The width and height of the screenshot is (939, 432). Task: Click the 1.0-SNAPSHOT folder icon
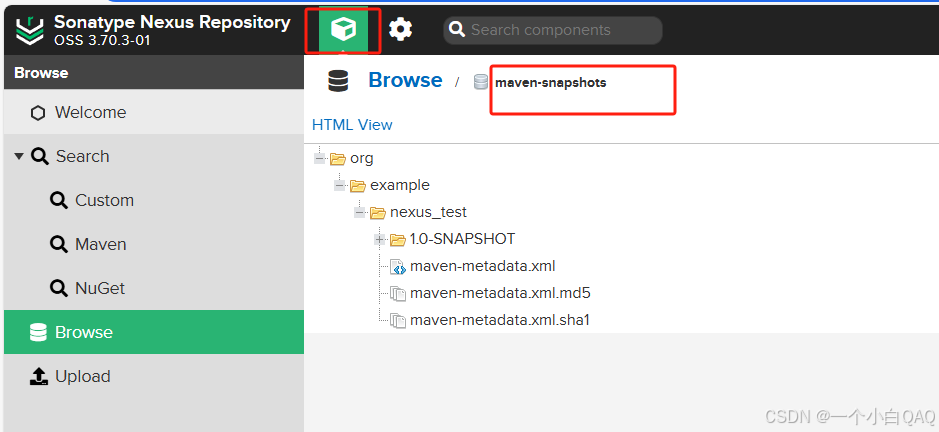pyautogui.click(x=398, y=240)
